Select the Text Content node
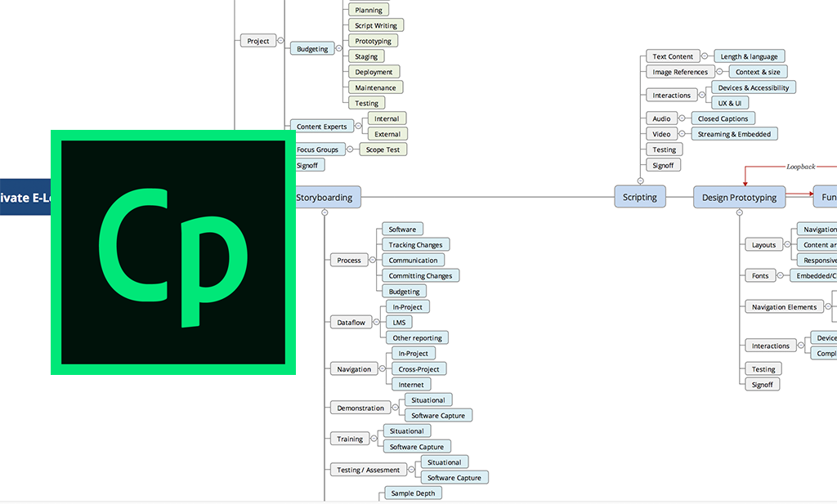837x504 pixels. tap(673, 56)
